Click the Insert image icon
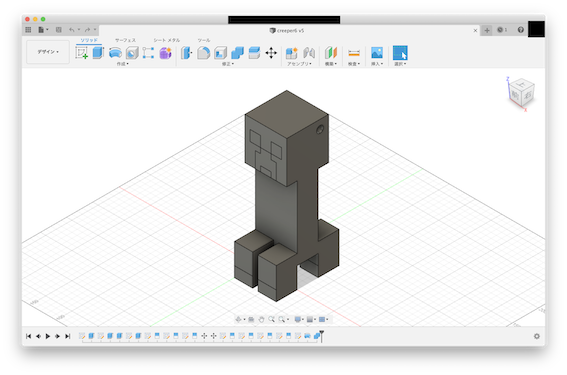567x375 pixels. click(377, 53)
